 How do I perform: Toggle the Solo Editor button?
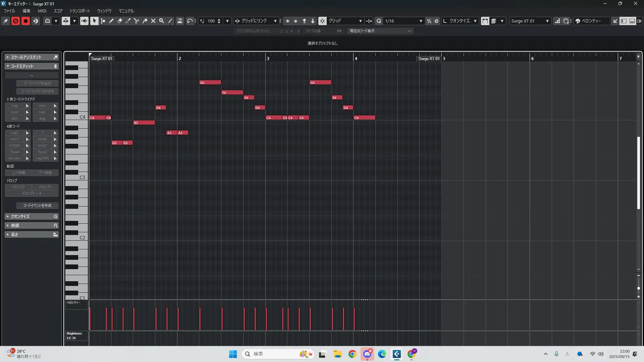coord(15,21)
